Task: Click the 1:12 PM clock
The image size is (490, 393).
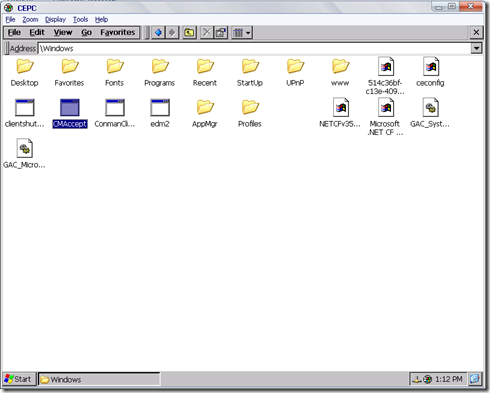Action: (x=449, y=379)
